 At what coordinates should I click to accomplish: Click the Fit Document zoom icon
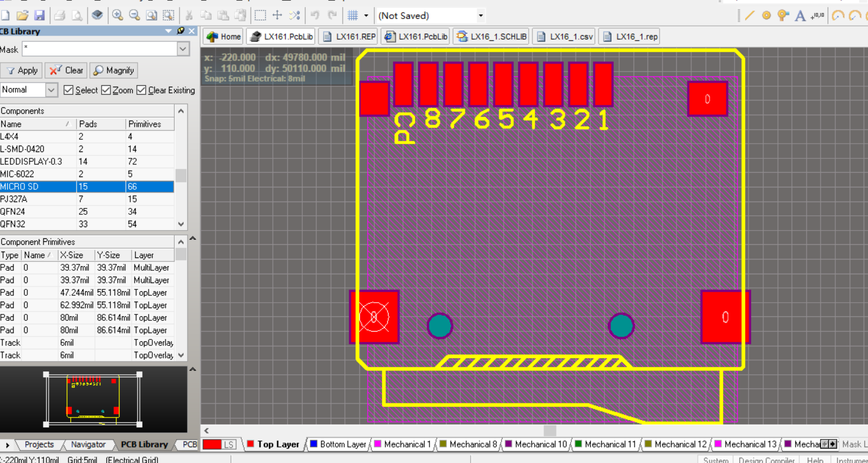151,15
